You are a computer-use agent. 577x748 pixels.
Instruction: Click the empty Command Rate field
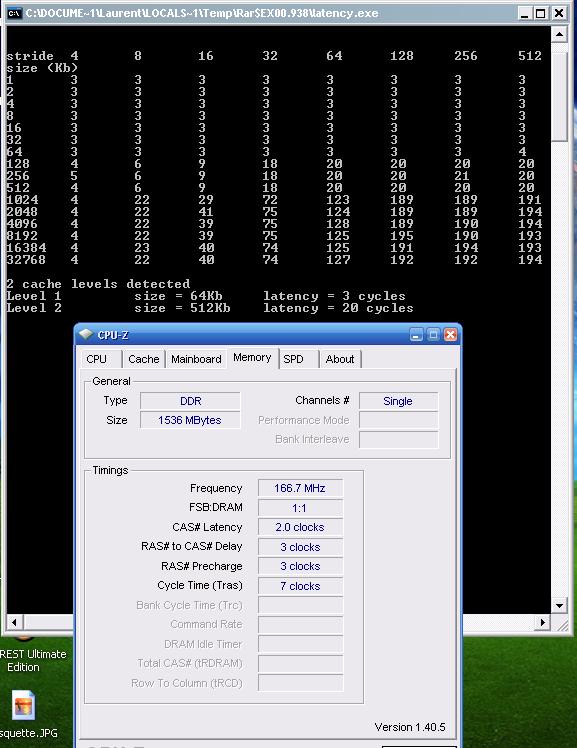coord(300,624)
